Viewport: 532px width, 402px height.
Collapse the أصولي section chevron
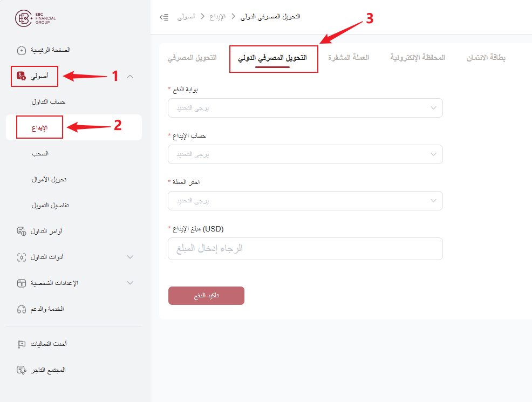click(130, 77)
